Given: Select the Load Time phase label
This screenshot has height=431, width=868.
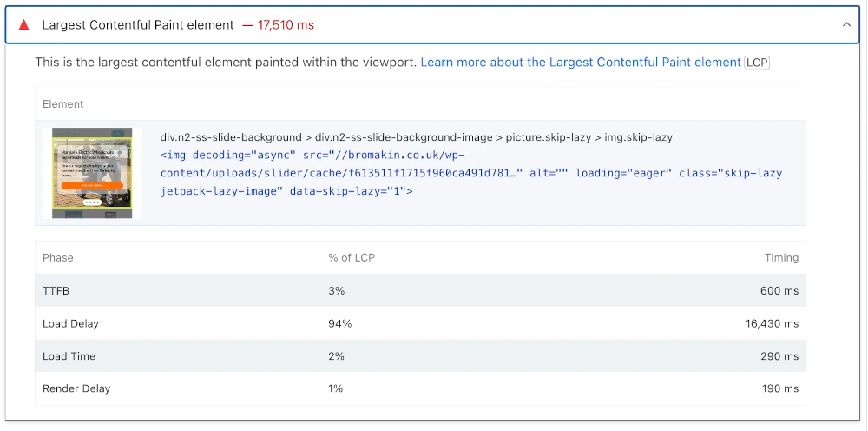Looking at the screenshot, I should click(x=69, y=356).
